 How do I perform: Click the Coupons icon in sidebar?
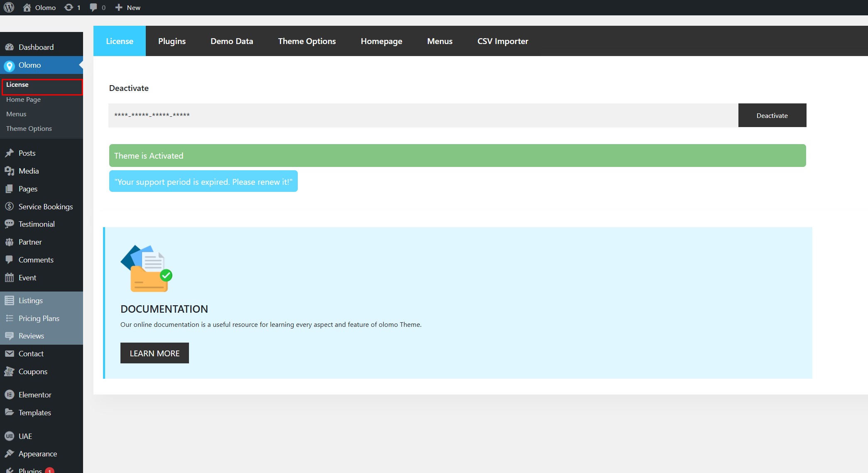pyautogui.click(x=9, y=372)
